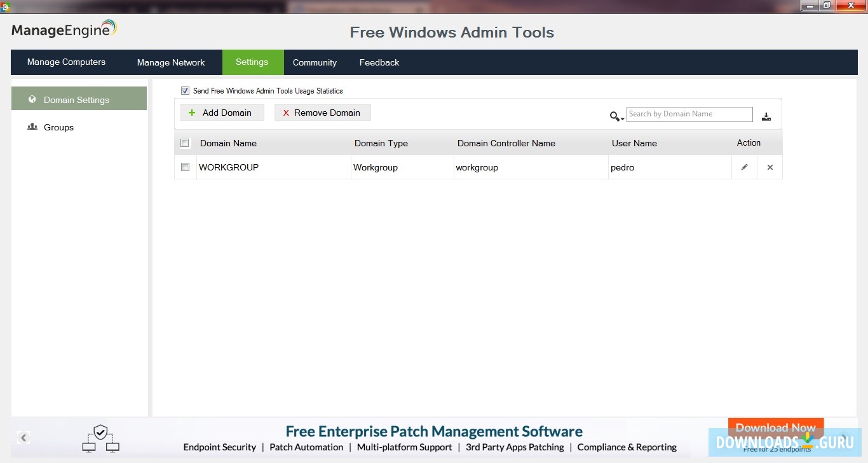Click the Groups icon in the sidebar
Screen dimensions: 868x463
click(32, 127)
